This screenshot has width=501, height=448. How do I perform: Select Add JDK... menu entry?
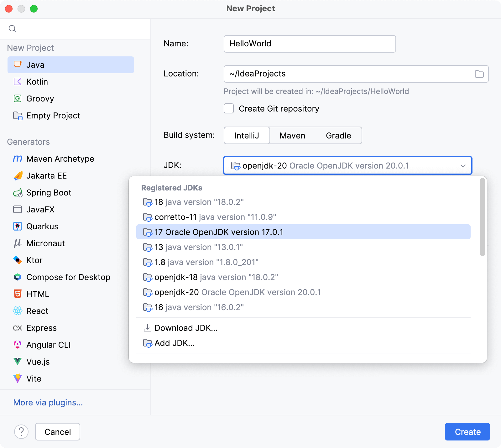174,343
